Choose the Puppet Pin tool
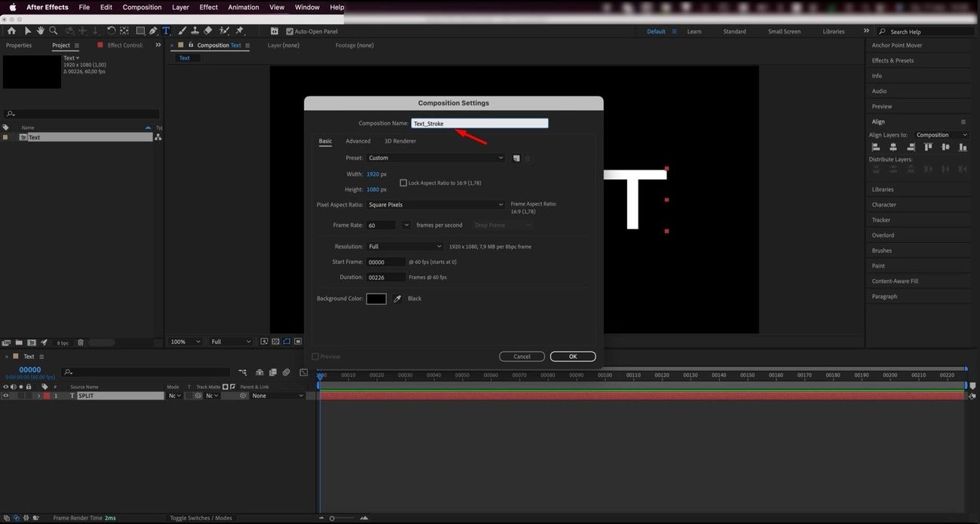The height and width of the screenshot is (524, 980). point(240,31)
